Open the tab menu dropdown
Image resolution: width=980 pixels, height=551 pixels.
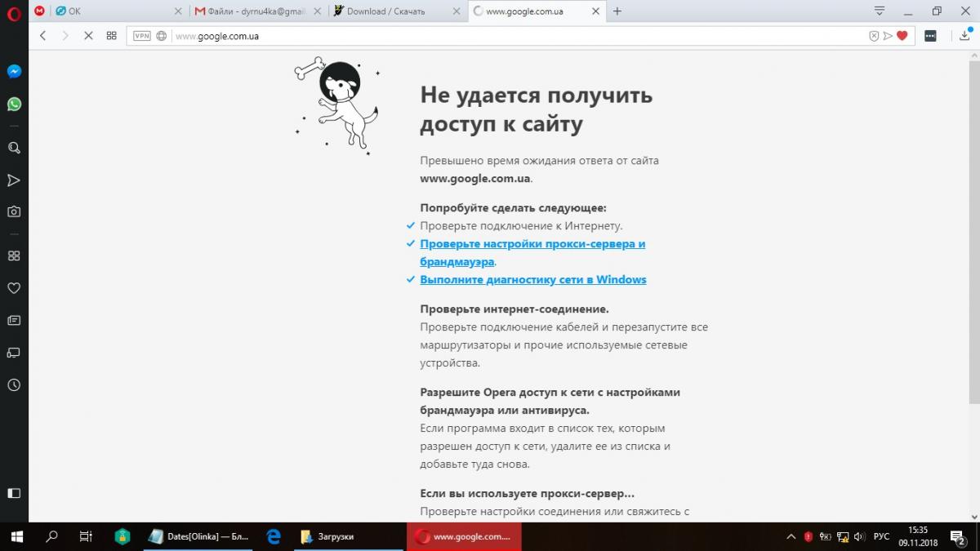[x=880, y=11]
